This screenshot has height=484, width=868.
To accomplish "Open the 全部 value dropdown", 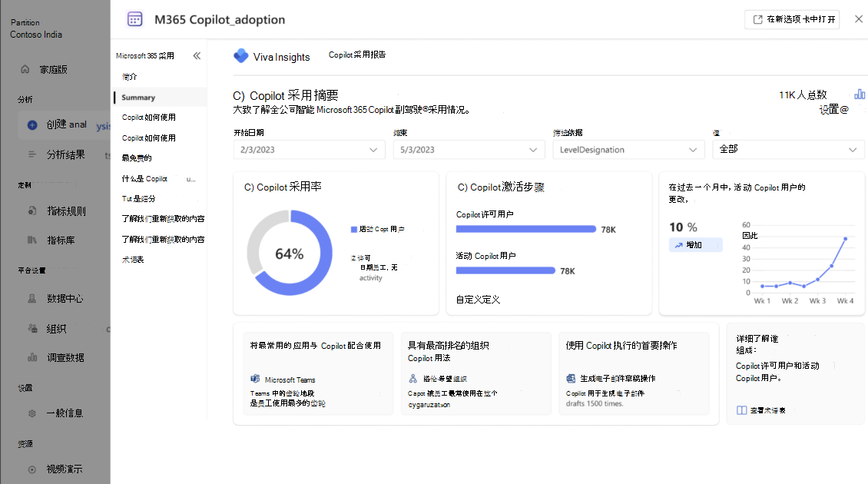I will click(788, 150).
